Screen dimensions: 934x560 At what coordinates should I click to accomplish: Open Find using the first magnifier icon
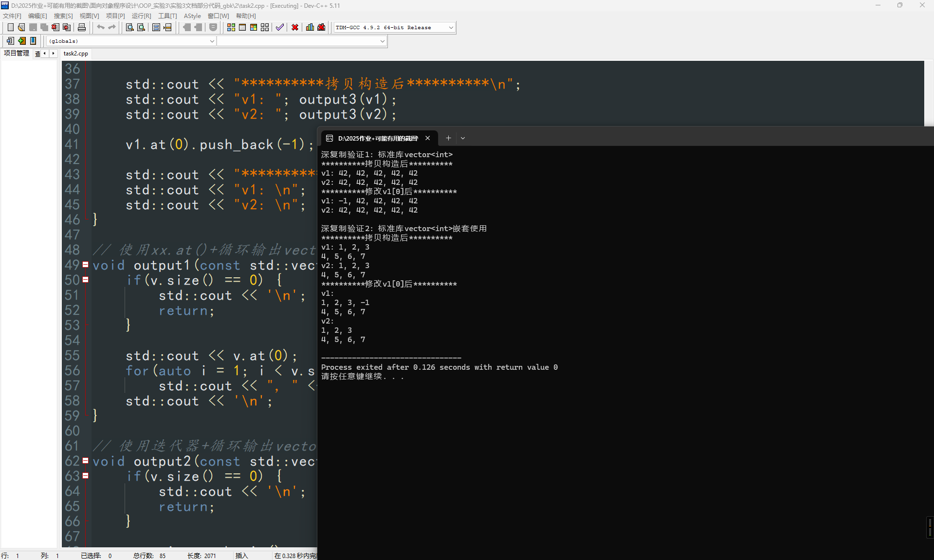[x=130, y=27]
